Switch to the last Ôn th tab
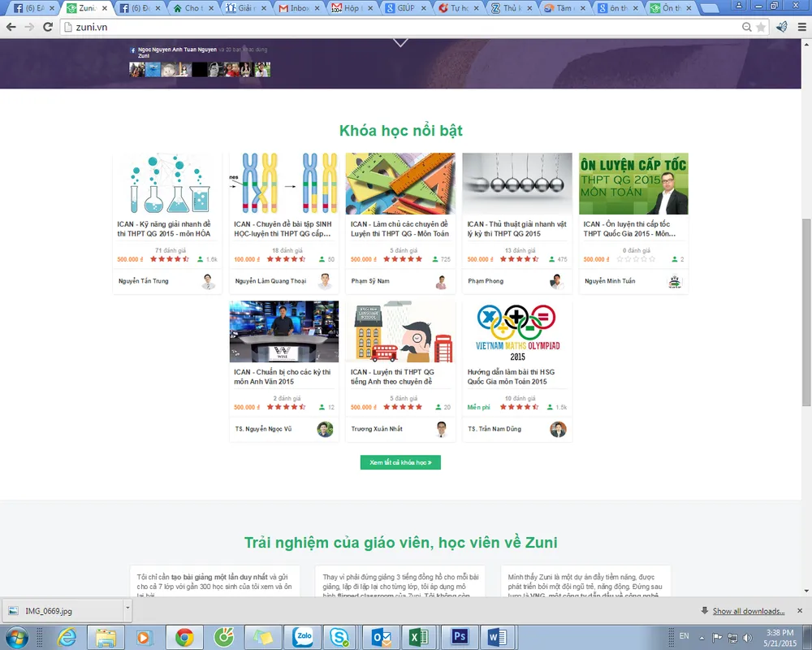Viewport: 812px width, 650px height. 671,8
